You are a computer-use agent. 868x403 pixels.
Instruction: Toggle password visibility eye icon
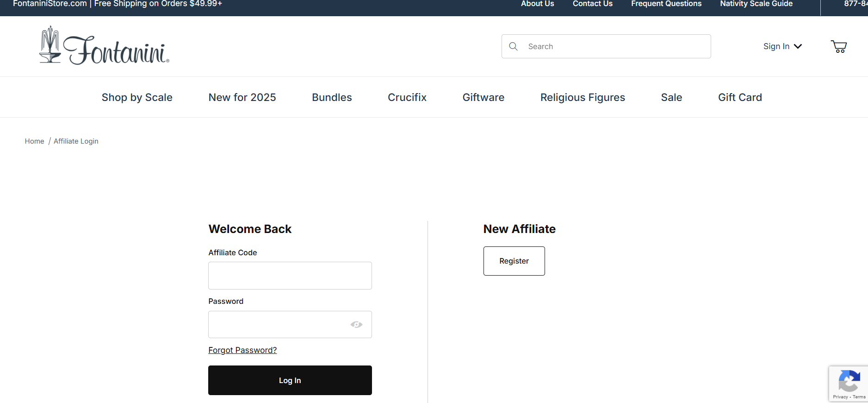tap(356, 325)
